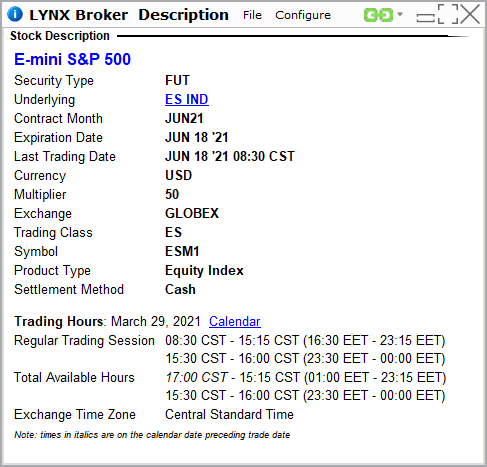Open the File menu
487x467 pixels.
point(252,15)
